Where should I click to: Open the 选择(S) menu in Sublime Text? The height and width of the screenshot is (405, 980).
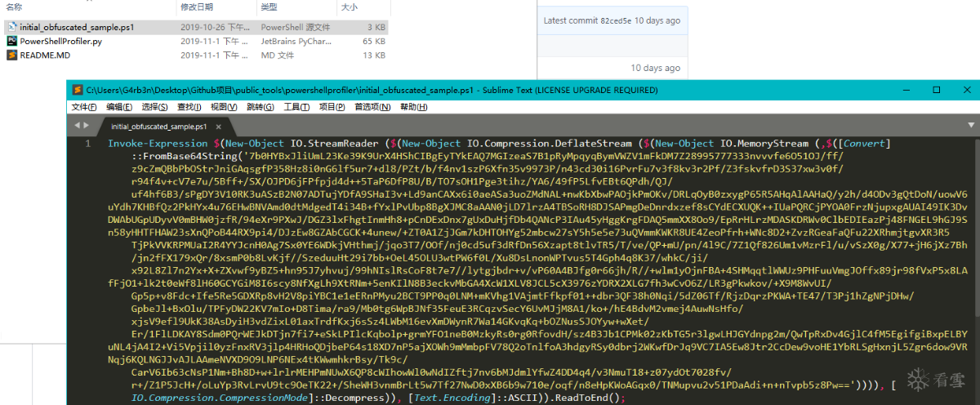[x=154, y=107]
